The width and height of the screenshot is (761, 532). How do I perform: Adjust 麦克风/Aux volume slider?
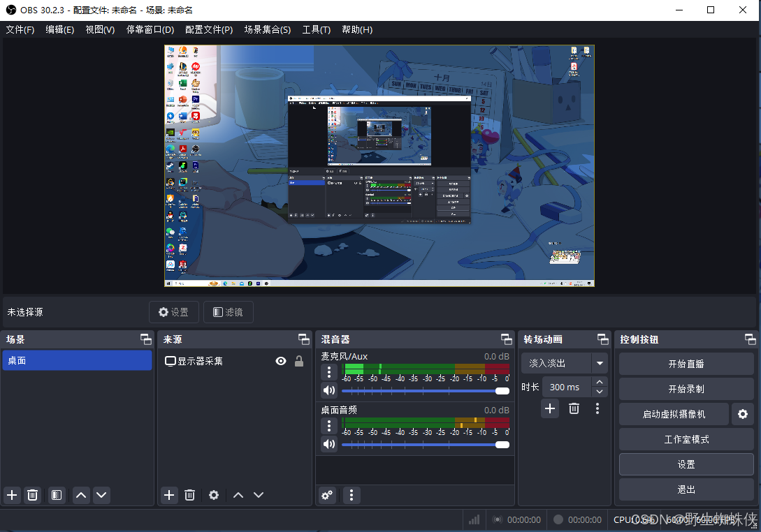click(426, 391)
